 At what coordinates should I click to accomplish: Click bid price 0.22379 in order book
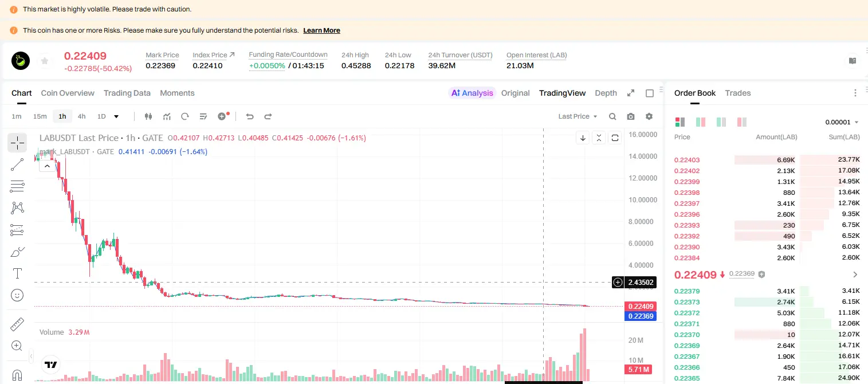[x=687, y=291]
